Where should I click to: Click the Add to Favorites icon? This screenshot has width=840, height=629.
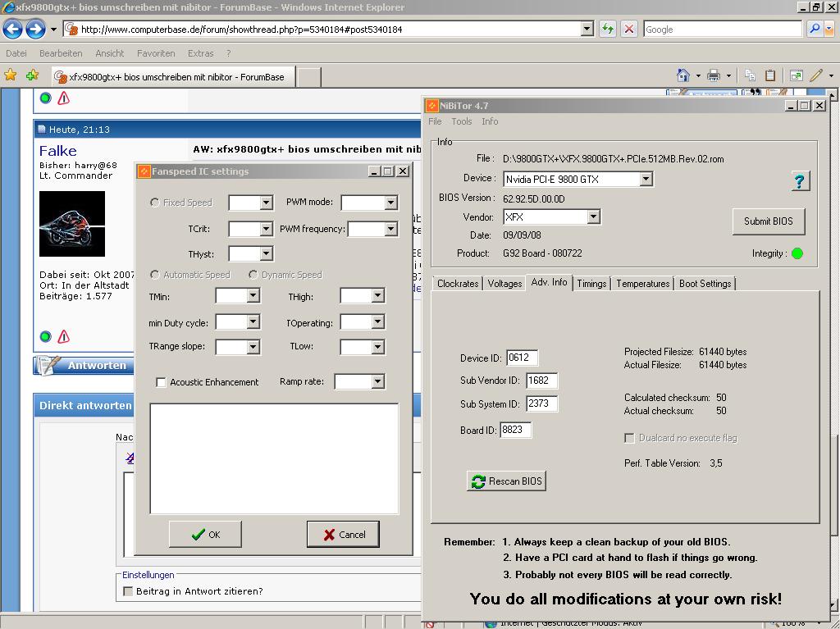[32, 75]
